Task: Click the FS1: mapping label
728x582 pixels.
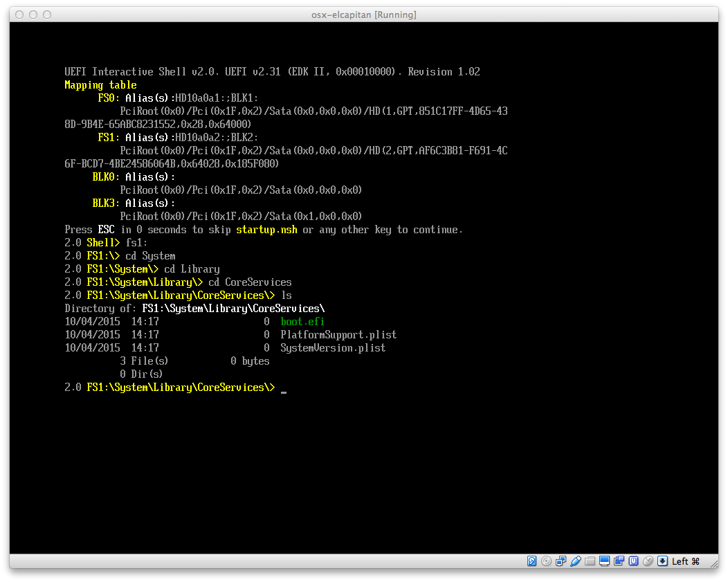Action: (109, 138)
